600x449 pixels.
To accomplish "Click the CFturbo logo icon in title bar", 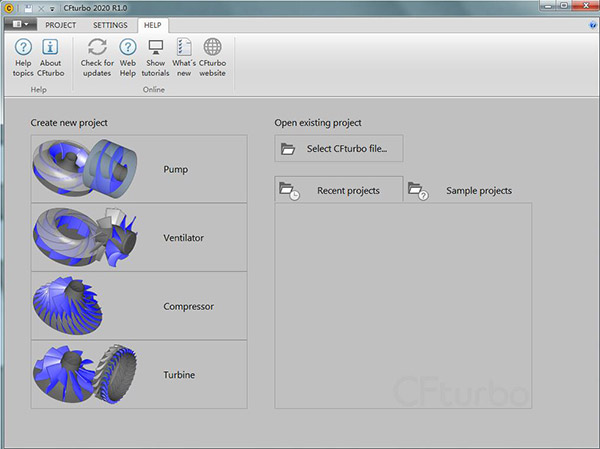I will pyautogui.click(x=8, y=8).
